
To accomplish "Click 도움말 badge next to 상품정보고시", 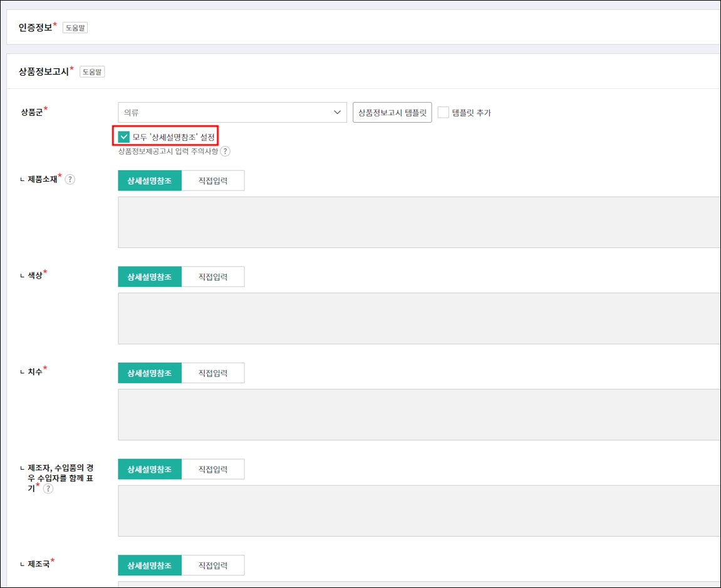I will pyautogui.click(x=92, y=72).
